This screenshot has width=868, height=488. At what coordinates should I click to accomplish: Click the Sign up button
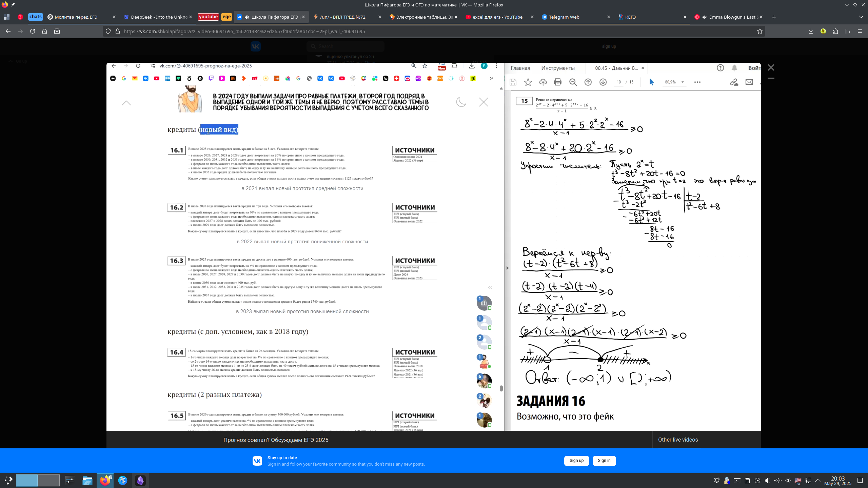576,461
